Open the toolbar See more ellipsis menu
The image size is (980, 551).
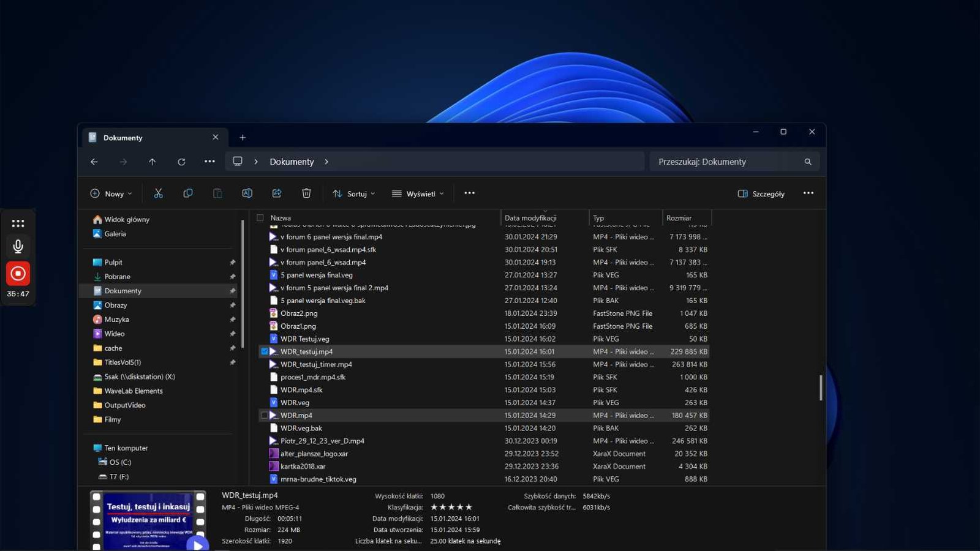tap(470, 193)
